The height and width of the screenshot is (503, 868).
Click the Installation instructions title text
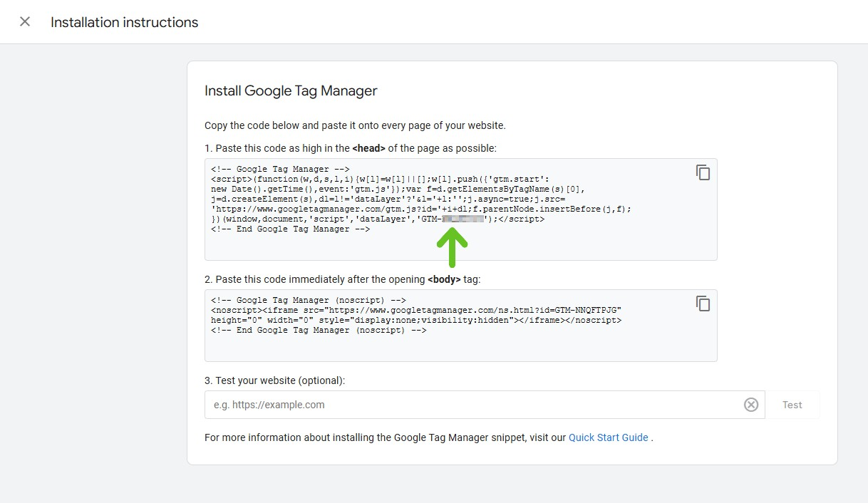pos(123,22)
